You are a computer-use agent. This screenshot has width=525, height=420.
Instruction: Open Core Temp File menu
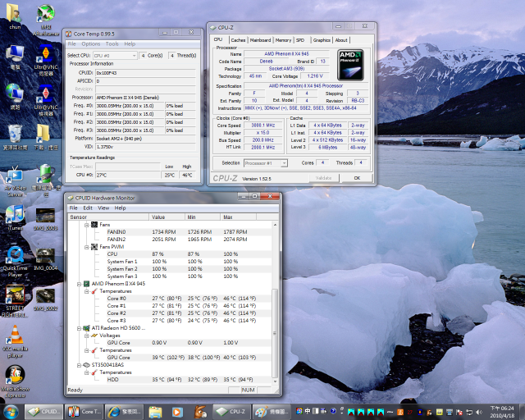point(71,43)
